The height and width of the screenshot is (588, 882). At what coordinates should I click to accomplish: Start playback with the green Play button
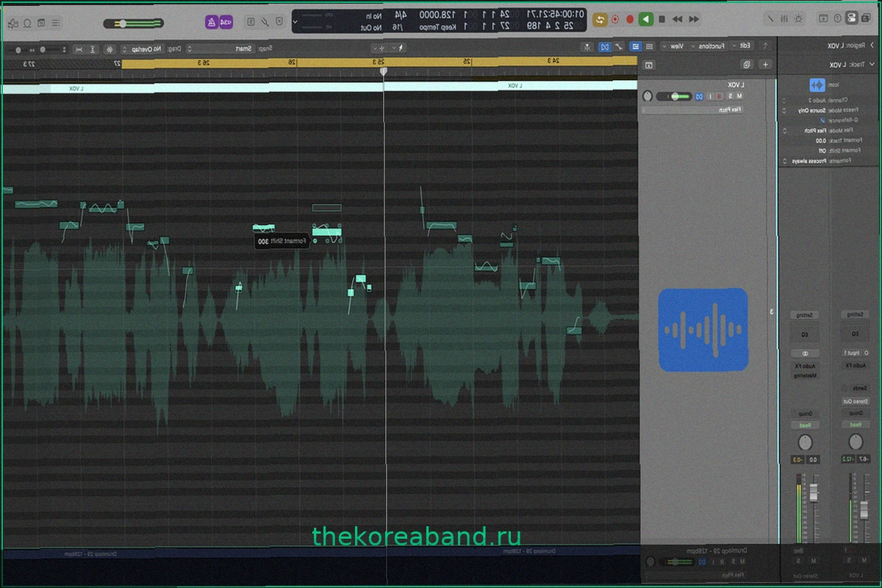tap(646, 19)
